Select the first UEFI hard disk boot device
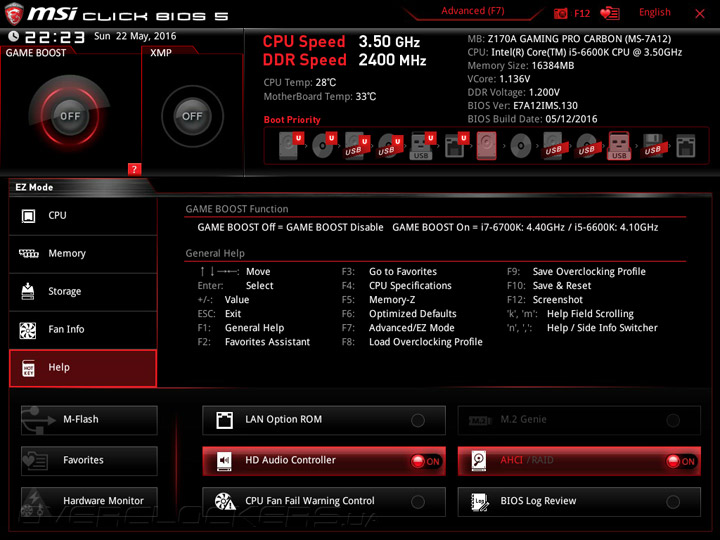Screen dimensions: 720x540 tap(291, 145)
